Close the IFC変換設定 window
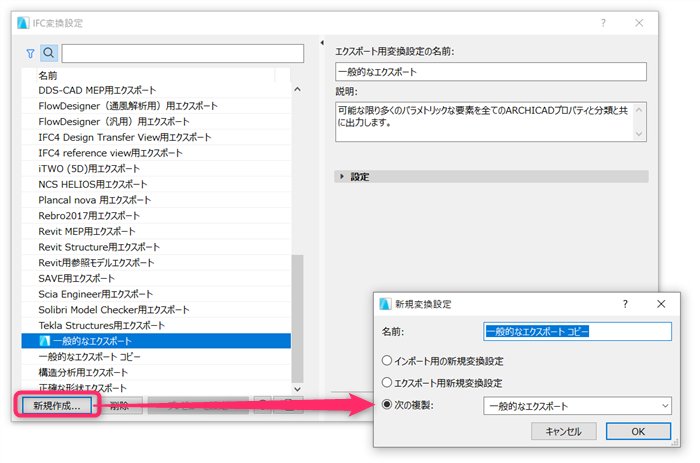The width and height of the screenshot is (700, 463). pos(639,23)
